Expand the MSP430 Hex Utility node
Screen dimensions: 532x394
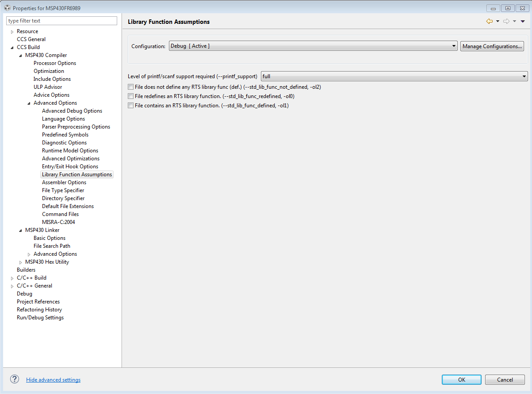click(21, 262)
